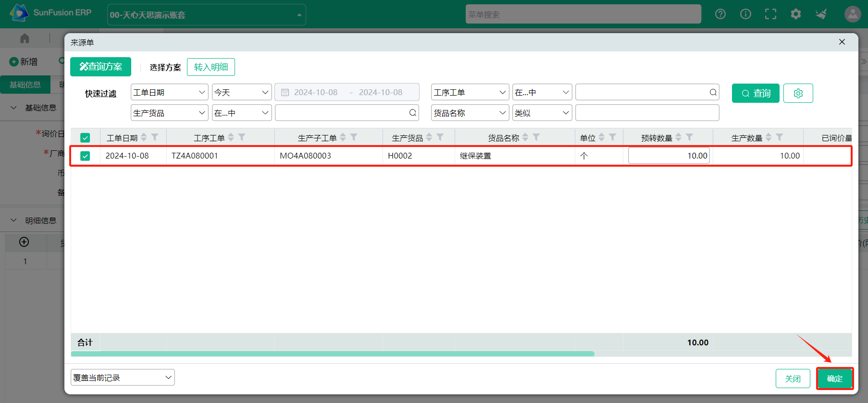The image size is (868, 403).
Task: Sort by 生产子工单 column arrows
Action: coord(343,137)
